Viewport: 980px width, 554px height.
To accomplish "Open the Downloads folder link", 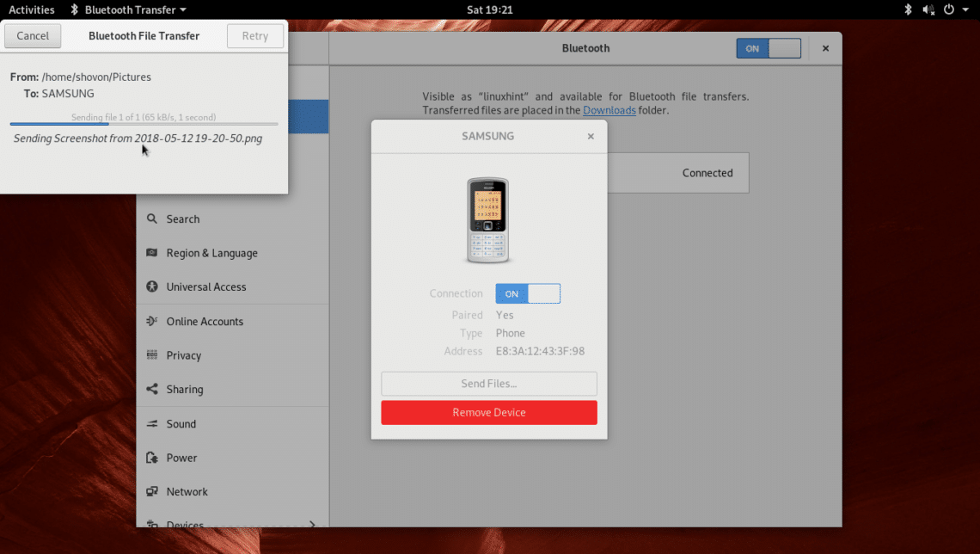I will [x=609, y=110].
